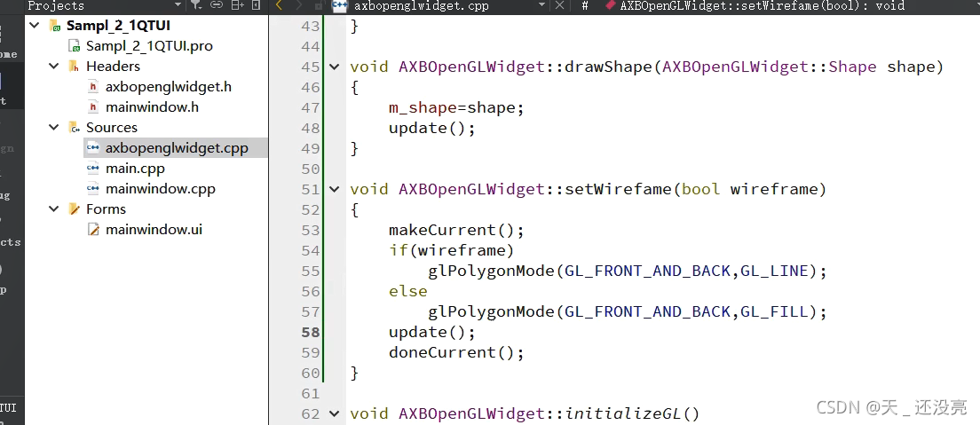This screenshot has width=980, height=425.
Task: Open the filter tree options icon
Action: [196, 5]
